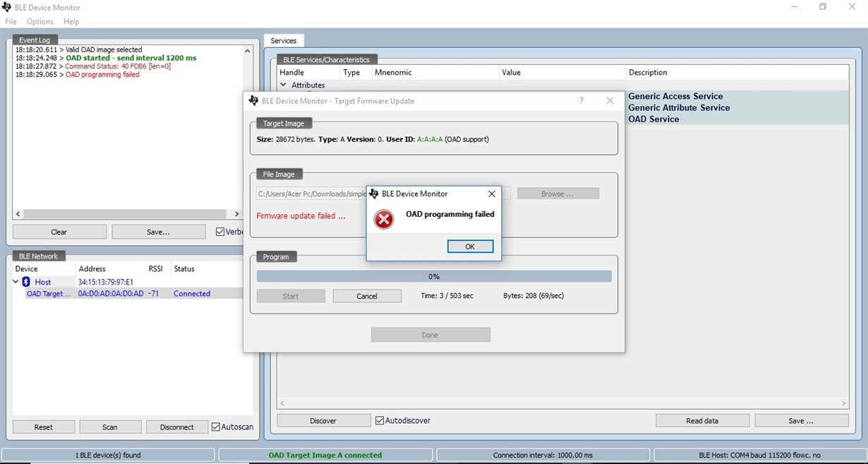Click the Scan button
The width and height of the screenshot is (868, 464).
(110, 427)
